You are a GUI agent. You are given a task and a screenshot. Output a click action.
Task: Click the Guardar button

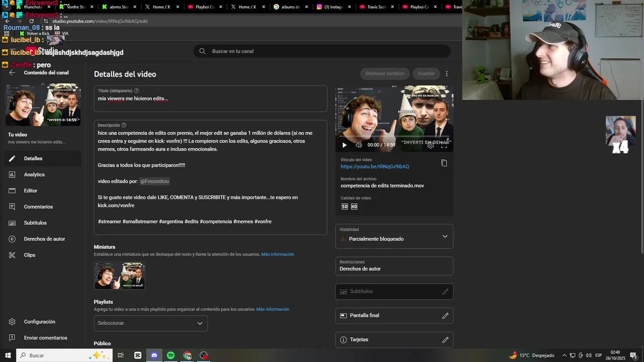pyautogui.click(x=426, y=73)
